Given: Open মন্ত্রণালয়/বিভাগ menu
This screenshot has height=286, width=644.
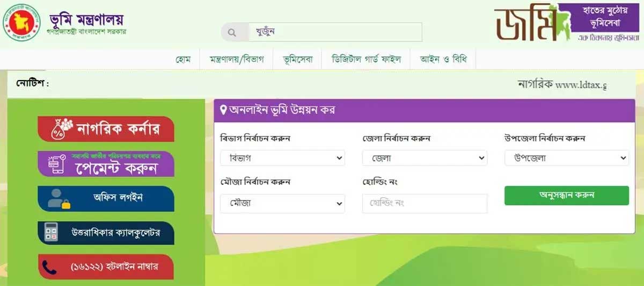Looking at the screenshot, I should tap(236, 59).
